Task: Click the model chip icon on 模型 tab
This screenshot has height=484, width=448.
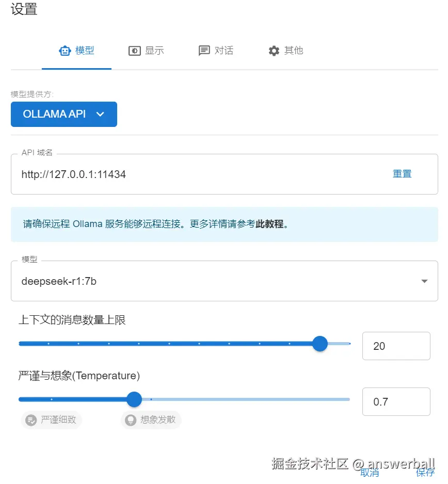Action: click(65, 51)
